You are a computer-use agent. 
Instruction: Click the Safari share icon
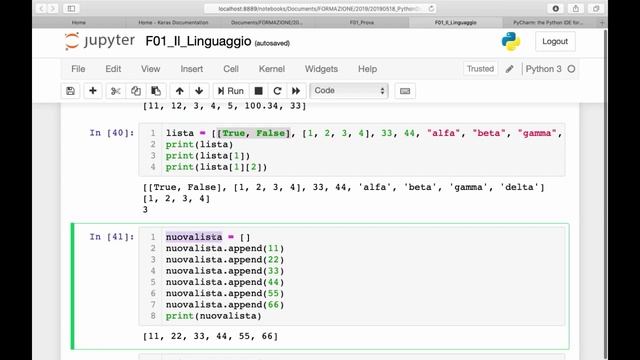(576, 8)
